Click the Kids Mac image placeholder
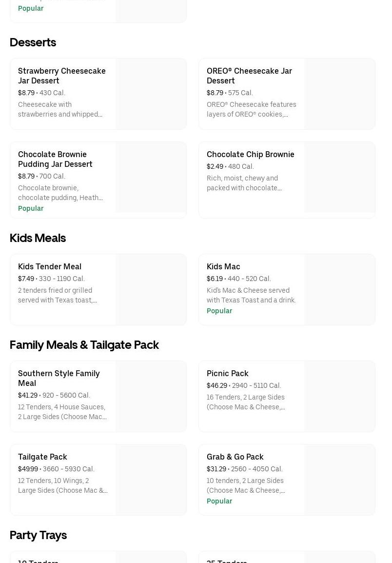Screen dimensions: 392x563 pos(340,289)
